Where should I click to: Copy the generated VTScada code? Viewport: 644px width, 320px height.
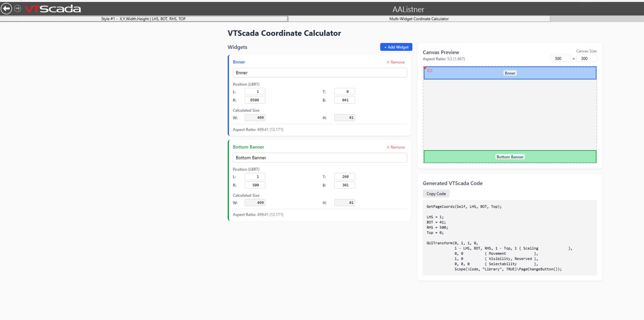coord(436,194)
